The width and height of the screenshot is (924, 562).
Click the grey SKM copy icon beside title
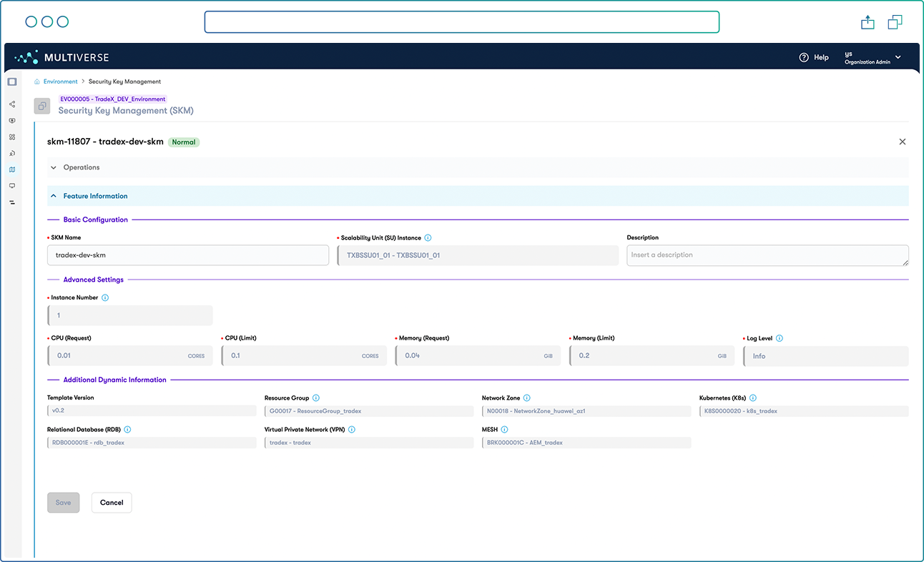[42, 106]
